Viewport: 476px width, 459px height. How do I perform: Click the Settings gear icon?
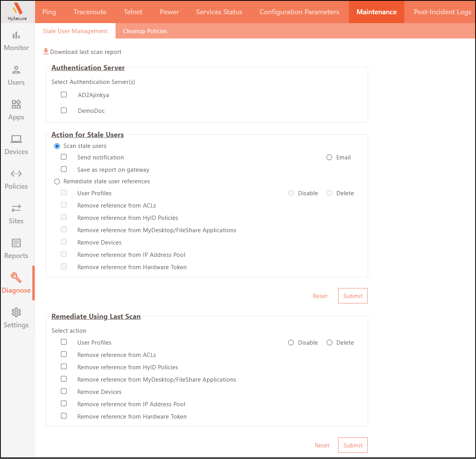pyautogui.click(x=16, y=312)
